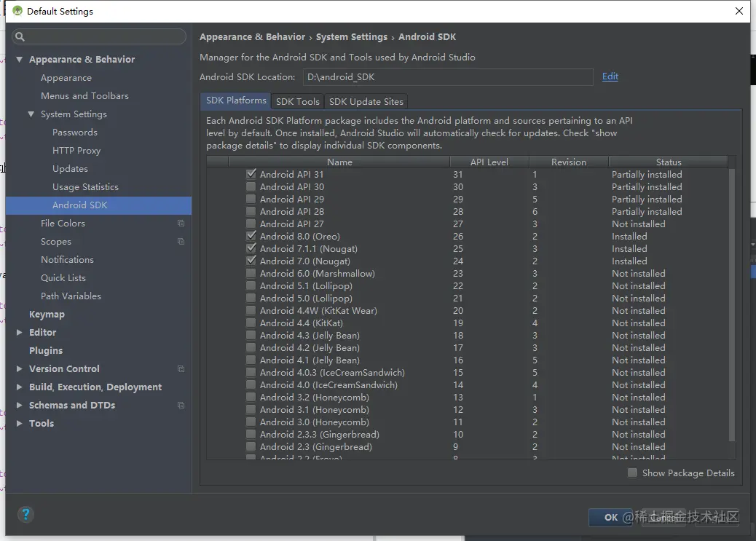Viewport: 756px width, 541px height.
Task: Uncheck Android 7.1.1 (Nougat) checkbox
Action: click(251, 249)
